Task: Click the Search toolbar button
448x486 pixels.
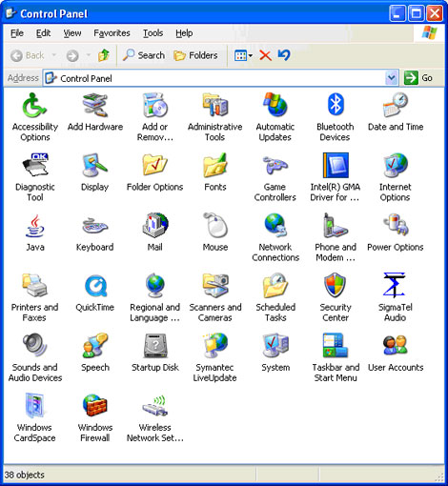Action: (x=144, y=55)
